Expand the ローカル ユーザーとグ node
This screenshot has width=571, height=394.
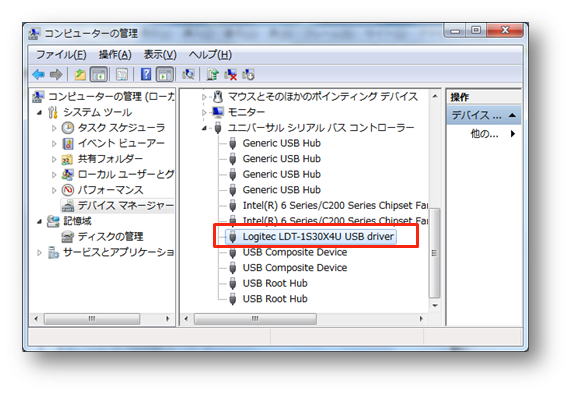tap(54, 175)
